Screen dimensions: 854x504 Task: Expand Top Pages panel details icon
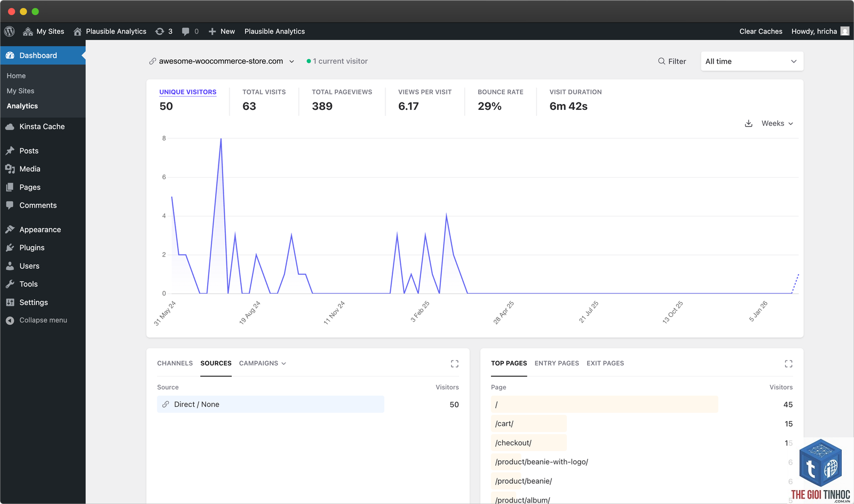tap(789, 364)
